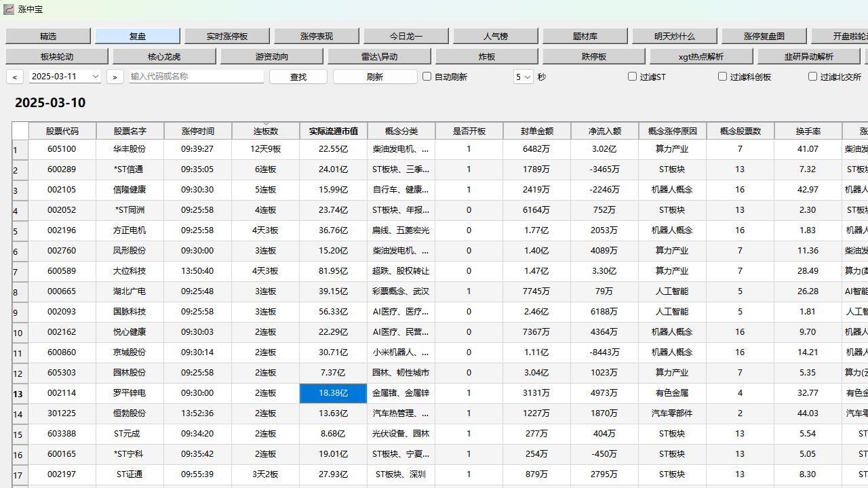
Task: Select the 6482万 封单金额 cell
Action: coord(537,149)
